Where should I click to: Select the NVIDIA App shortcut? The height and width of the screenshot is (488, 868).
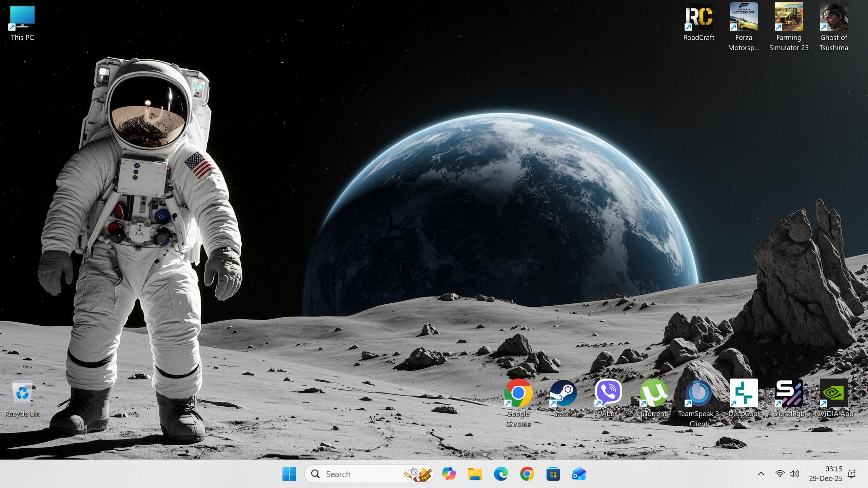coord(834,393)
